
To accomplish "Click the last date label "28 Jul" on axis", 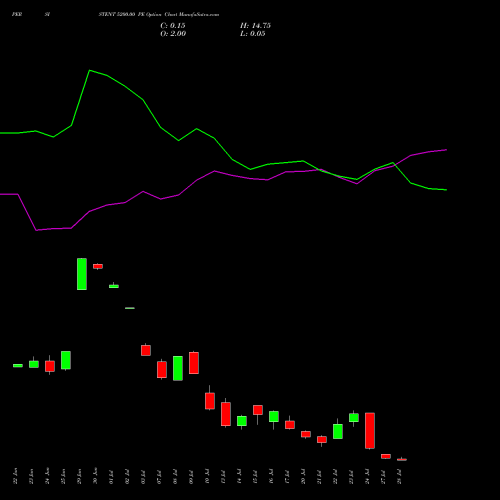I will coord(400,476).
